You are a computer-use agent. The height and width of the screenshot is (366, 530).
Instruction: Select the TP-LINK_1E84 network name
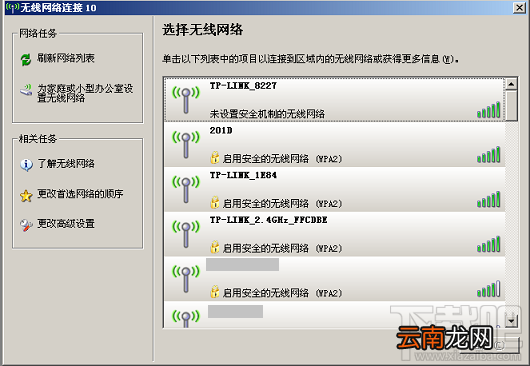[243, 175]
